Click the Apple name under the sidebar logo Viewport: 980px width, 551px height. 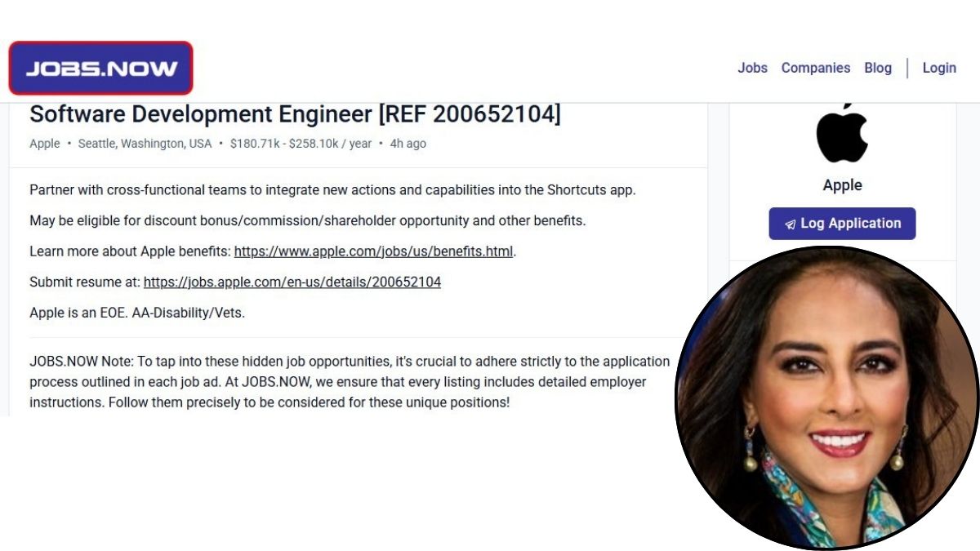point(842,185)
